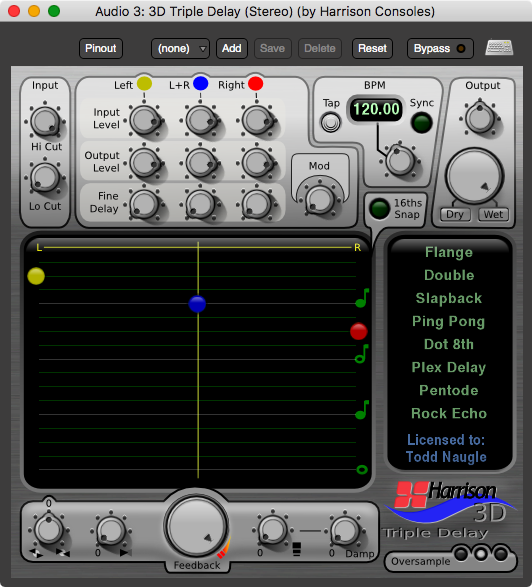532x587 pixels.
Task: Click the Add preset button
Action: coord(232,49)
